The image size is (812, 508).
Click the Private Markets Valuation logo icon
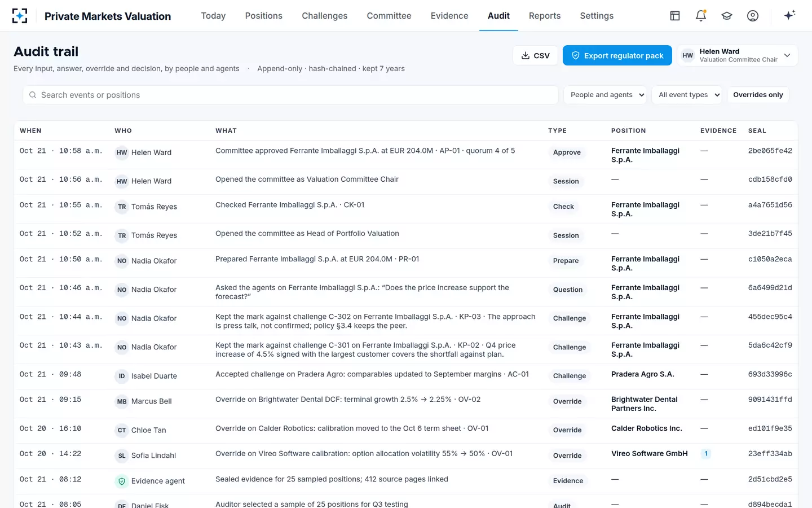[20, 16]
